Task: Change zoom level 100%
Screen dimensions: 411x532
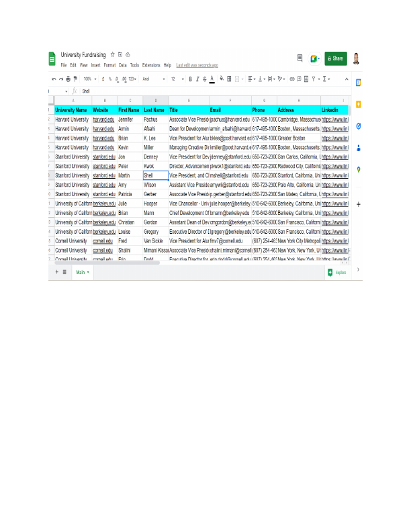Action: [x=90, y=79]
